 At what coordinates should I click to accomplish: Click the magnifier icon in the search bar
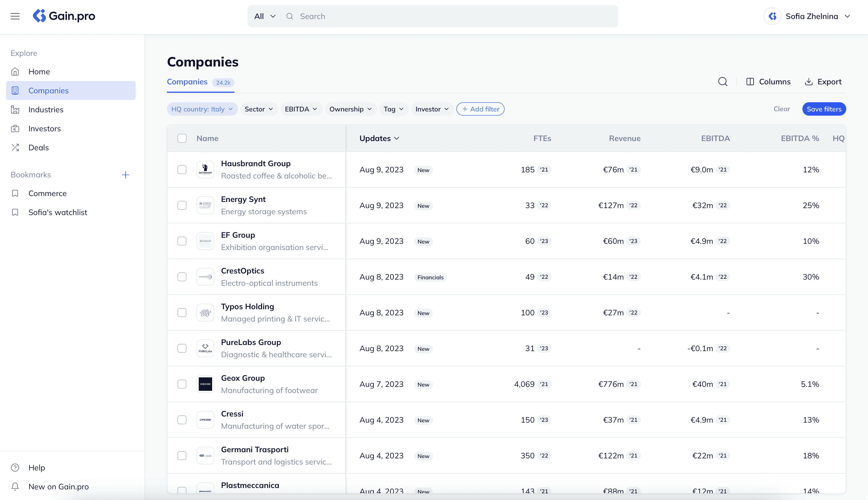point(289,16)
